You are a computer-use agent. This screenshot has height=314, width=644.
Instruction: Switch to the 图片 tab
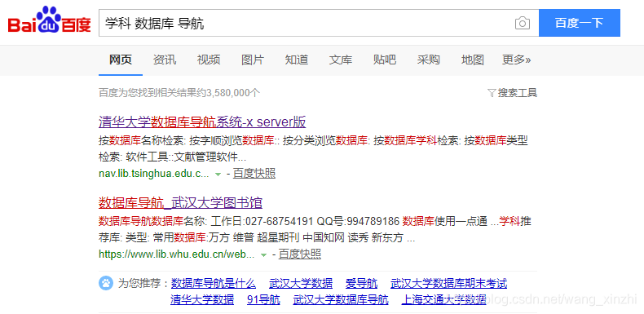point(253,60)
